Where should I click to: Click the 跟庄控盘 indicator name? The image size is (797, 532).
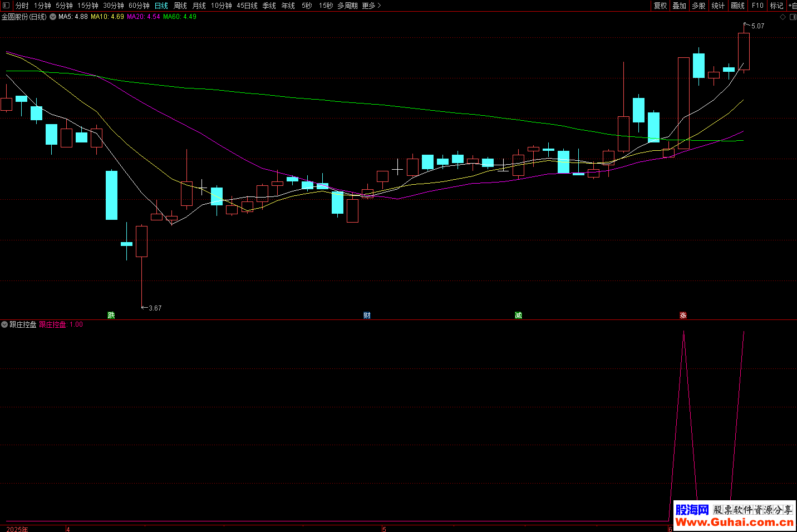[x=23, y=324]
